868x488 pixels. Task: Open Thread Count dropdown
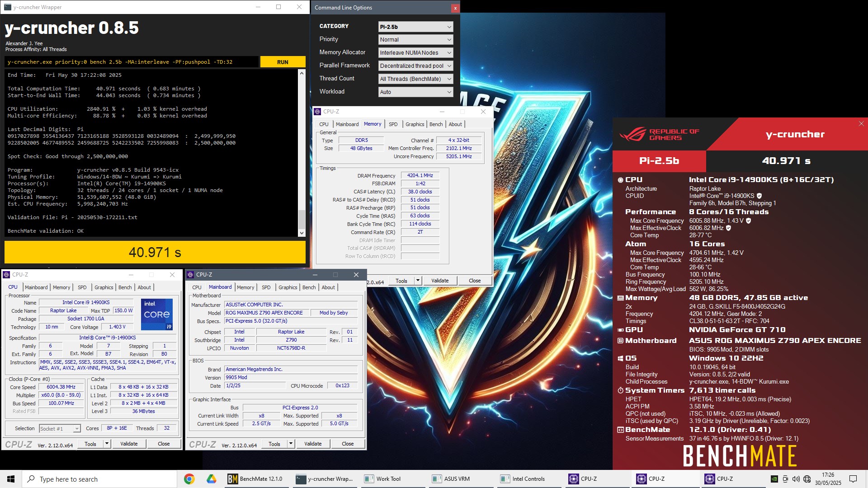(x=415, y=79)
